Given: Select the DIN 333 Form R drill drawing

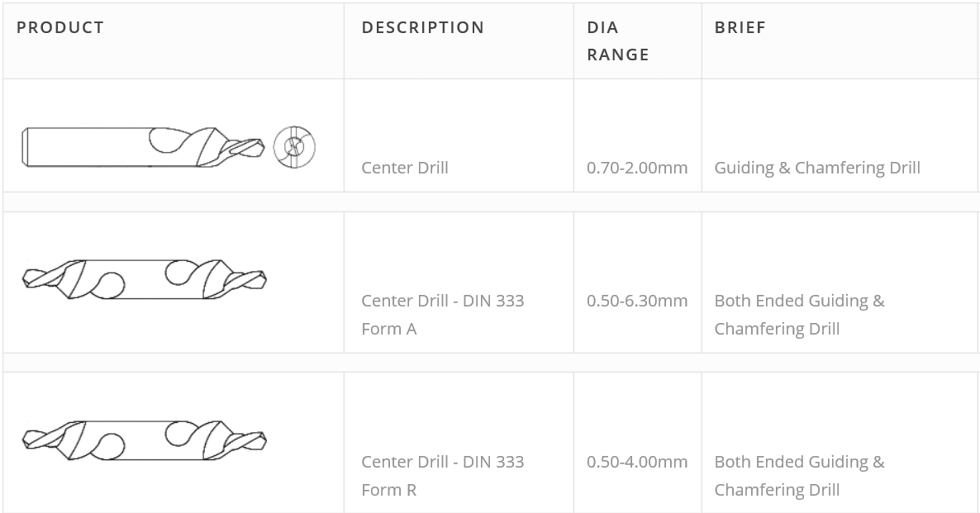Looking at the screenshot, I should click(144, 439).
